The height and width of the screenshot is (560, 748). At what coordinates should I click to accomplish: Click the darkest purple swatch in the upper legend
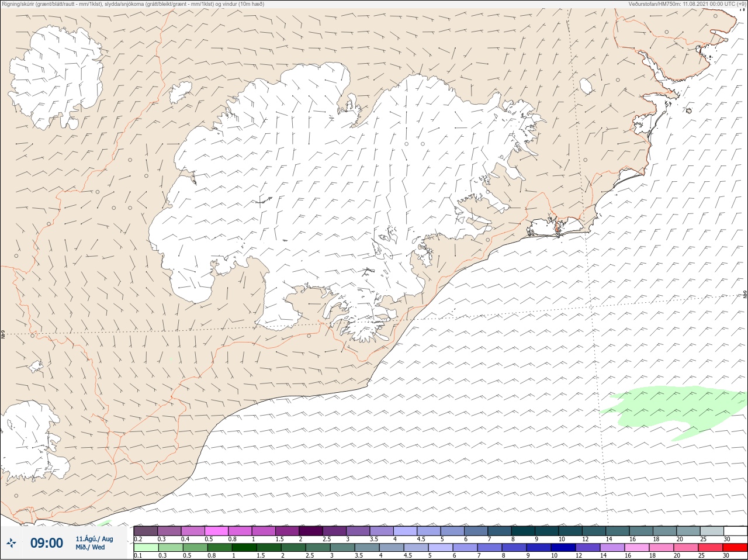pyautogui.click(x=311, y=531)
